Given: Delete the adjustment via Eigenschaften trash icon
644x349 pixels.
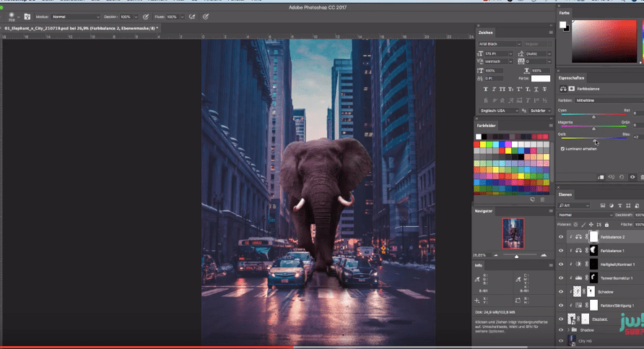Looking at the screenshot, I should [640, 176].
